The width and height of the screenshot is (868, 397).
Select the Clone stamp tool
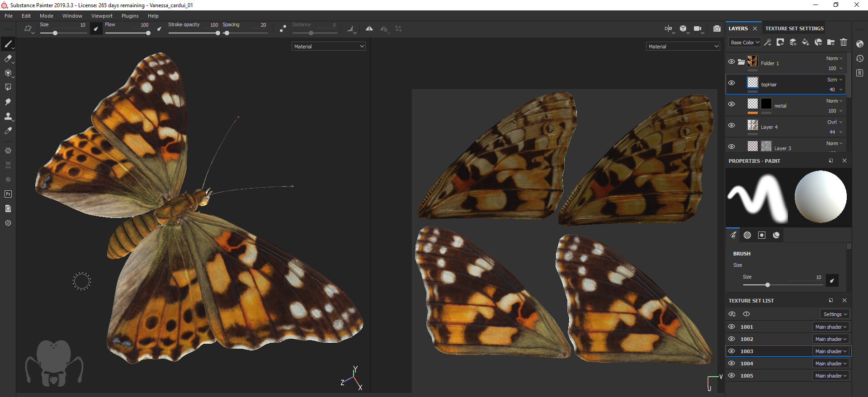[8, 116]
